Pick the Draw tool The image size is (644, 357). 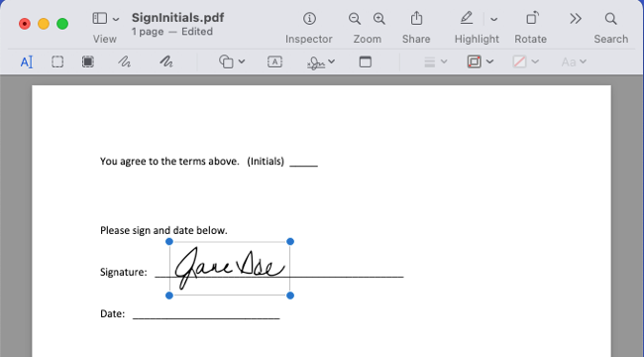(x=166, y=61)
